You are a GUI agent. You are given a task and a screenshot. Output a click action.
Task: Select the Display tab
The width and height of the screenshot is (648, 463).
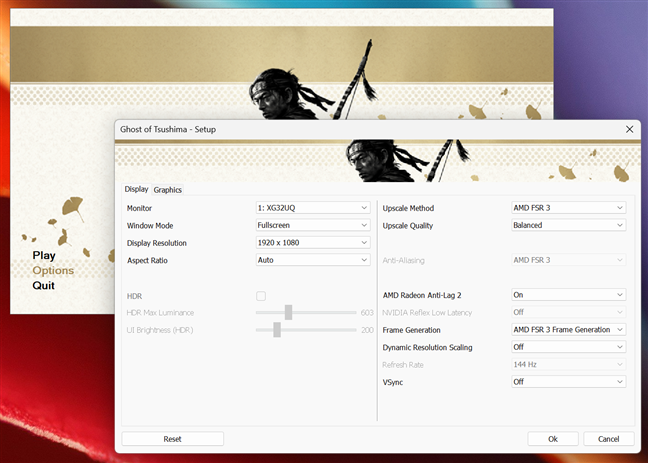pos(136,189)
